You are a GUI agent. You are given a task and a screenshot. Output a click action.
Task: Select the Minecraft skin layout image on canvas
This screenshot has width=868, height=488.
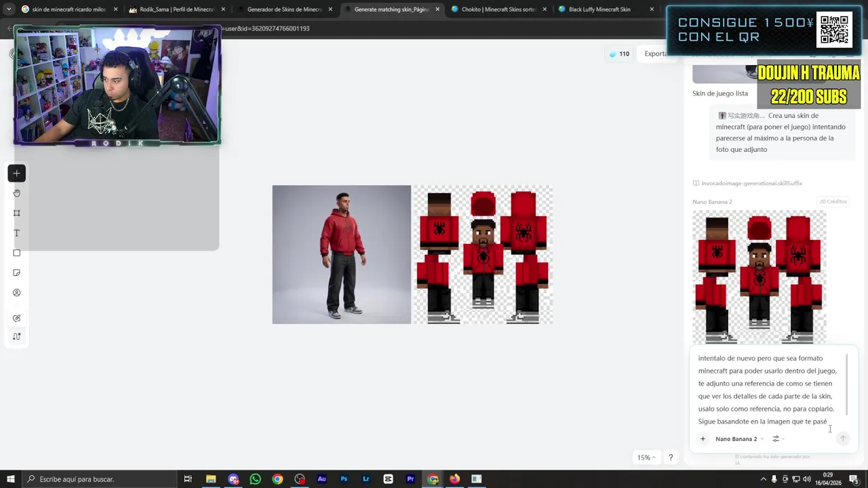483,254
